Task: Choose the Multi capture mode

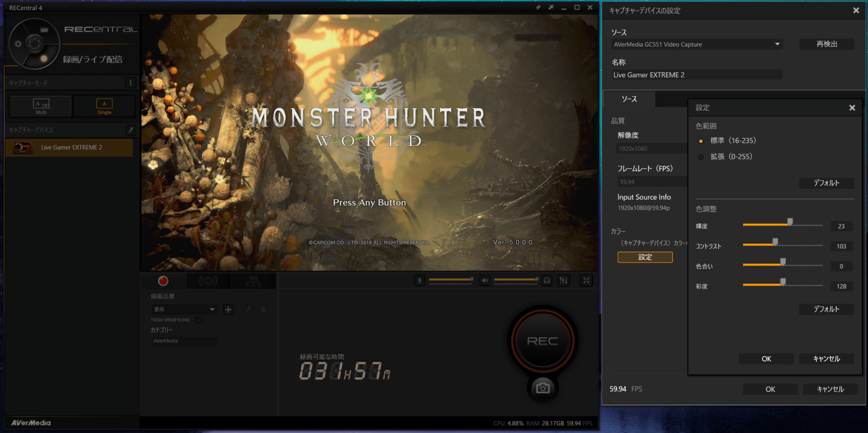Action: coord(40,106)
